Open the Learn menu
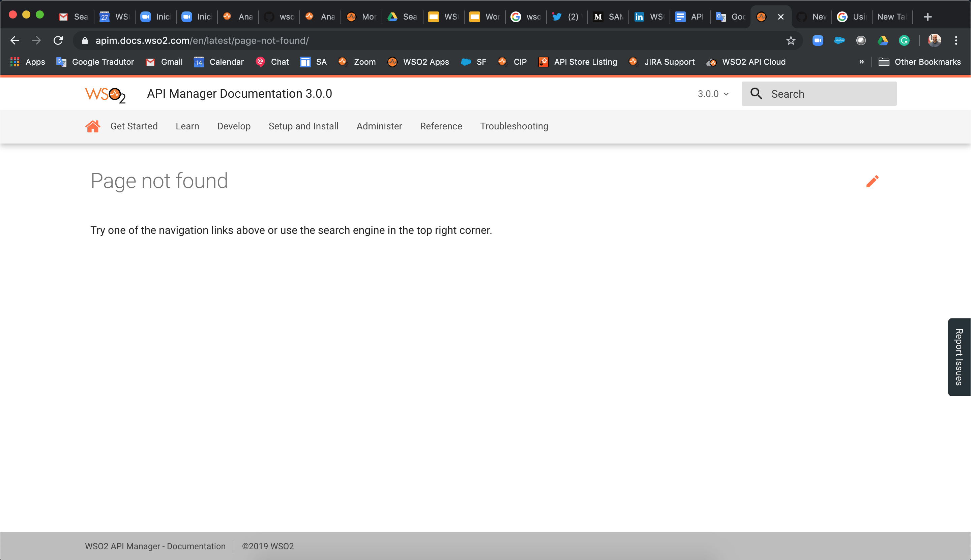This screenshot has height=560, width=971. 187,126
